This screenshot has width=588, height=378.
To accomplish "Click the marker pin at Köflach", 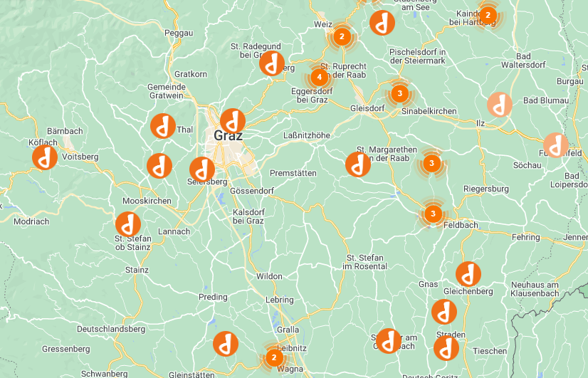I will click(x=45, y=157).
